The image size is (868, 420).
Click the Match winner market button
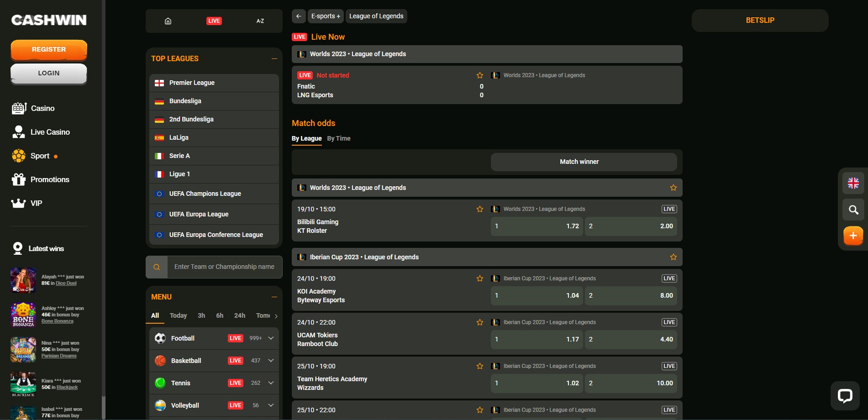pyautogui.click(x=584, y=162)
